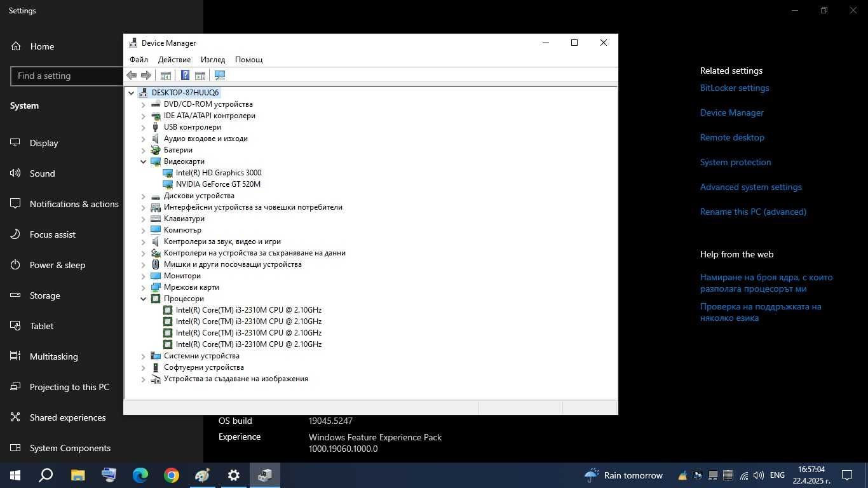The height and width of the screenshot is (488, 868).
Task: Collapse the DESKTOP-87HUUQ6 root node
Action: [132, 93]
